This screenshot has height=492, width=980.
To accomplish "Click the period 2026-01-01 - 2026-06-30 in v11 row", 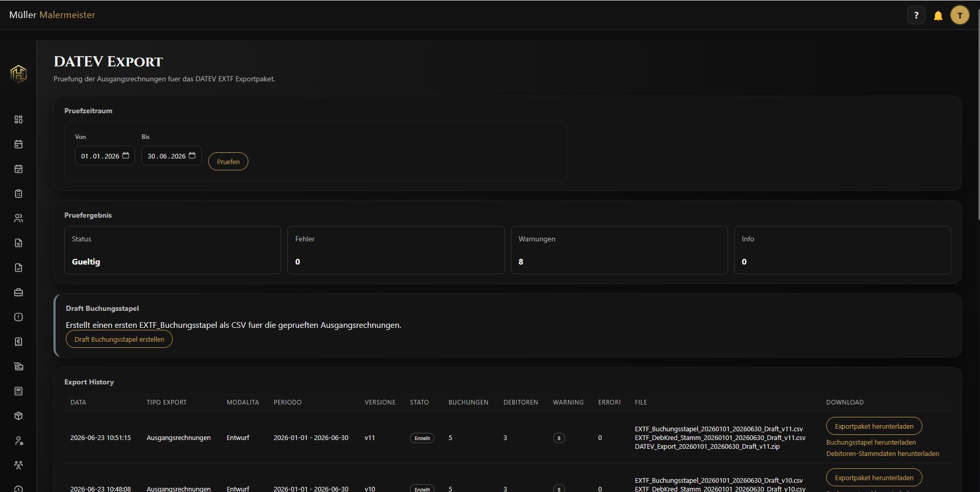I will click(311, 437).
